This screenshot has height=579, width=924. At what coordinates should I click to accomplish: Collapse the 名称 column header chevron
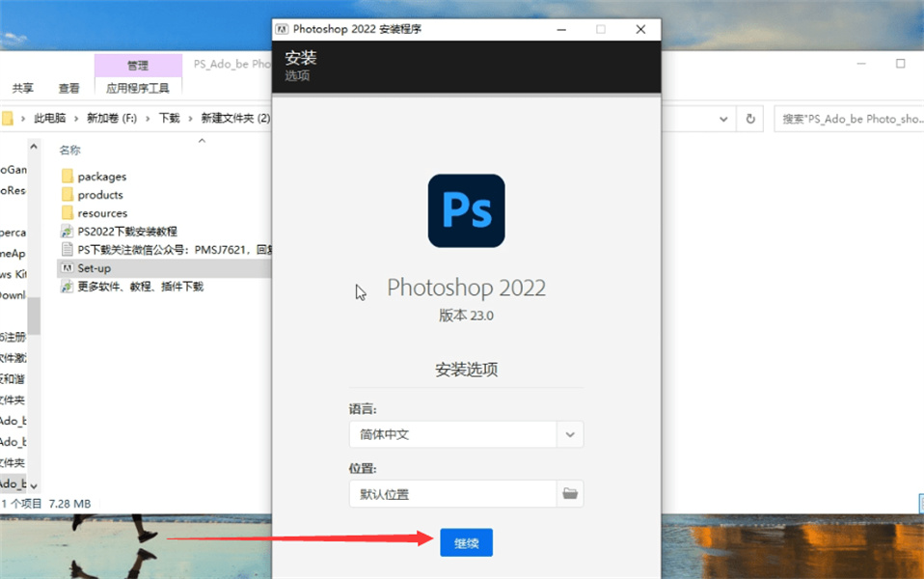click(x=202, y=140)
